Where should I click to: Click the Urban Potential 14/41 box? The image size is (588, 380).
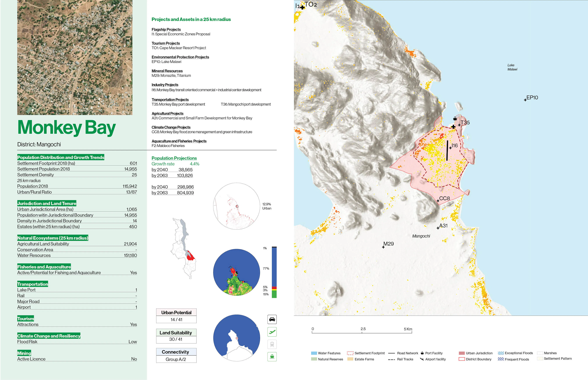click(176, 316)
